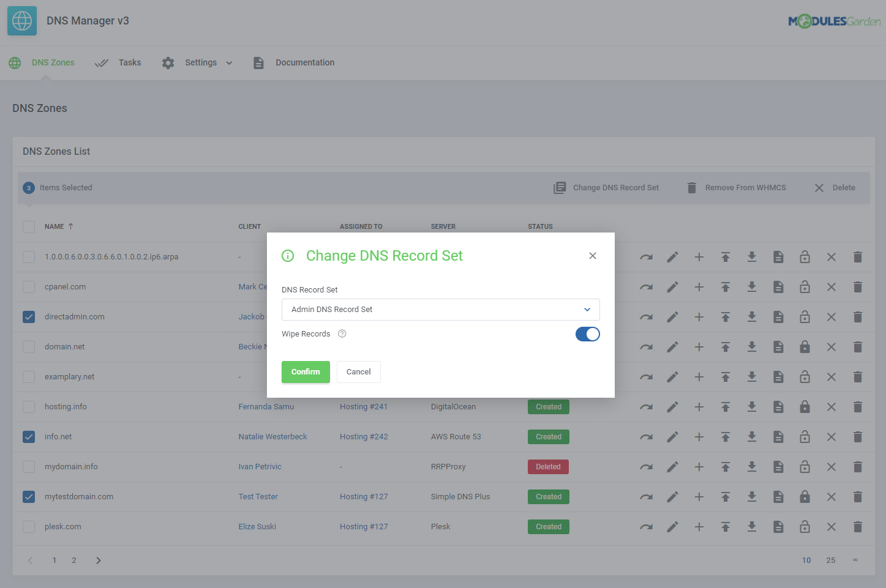This screenshot has width=886, height=588.
Task: Click the closed padlock icon for domain.net
Action: click(805, 347)
